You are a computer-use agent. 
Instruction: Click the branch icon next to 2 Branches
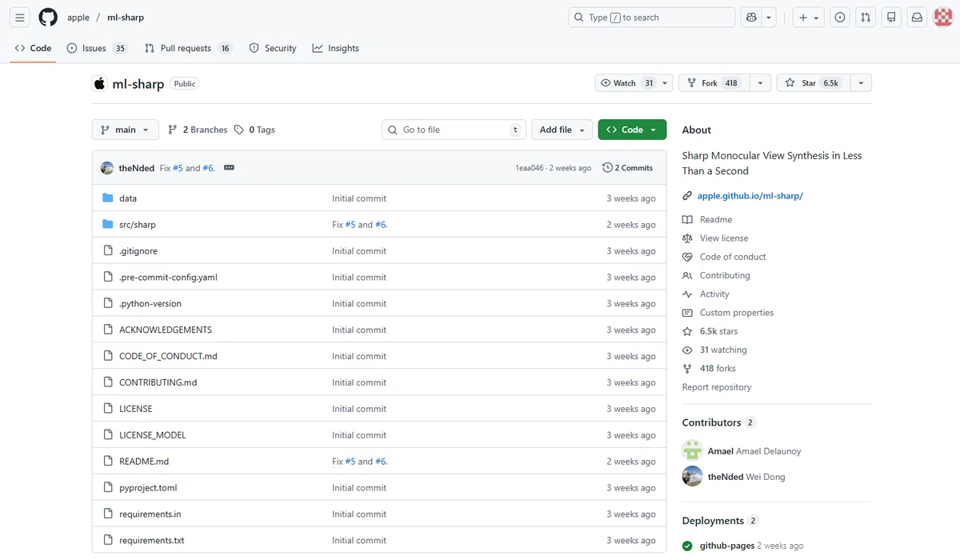click(173, 130)
